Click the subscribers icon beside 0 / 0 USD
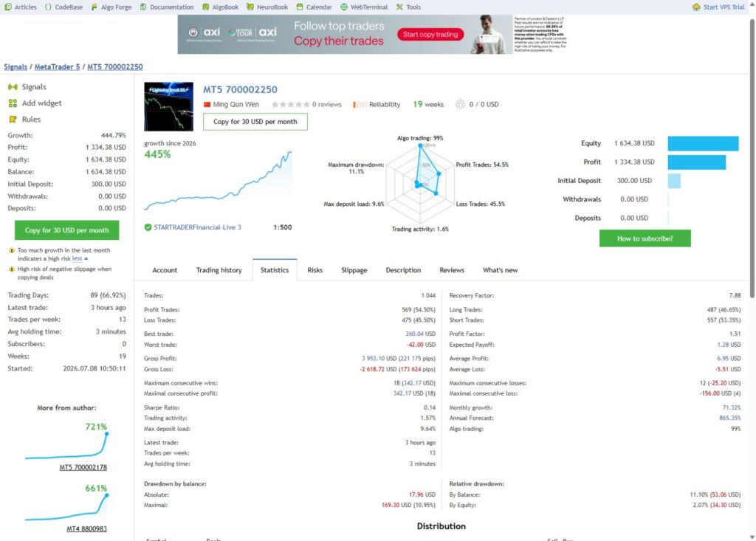756x541 pixels. pyautogui.click(x=461, y=104)
